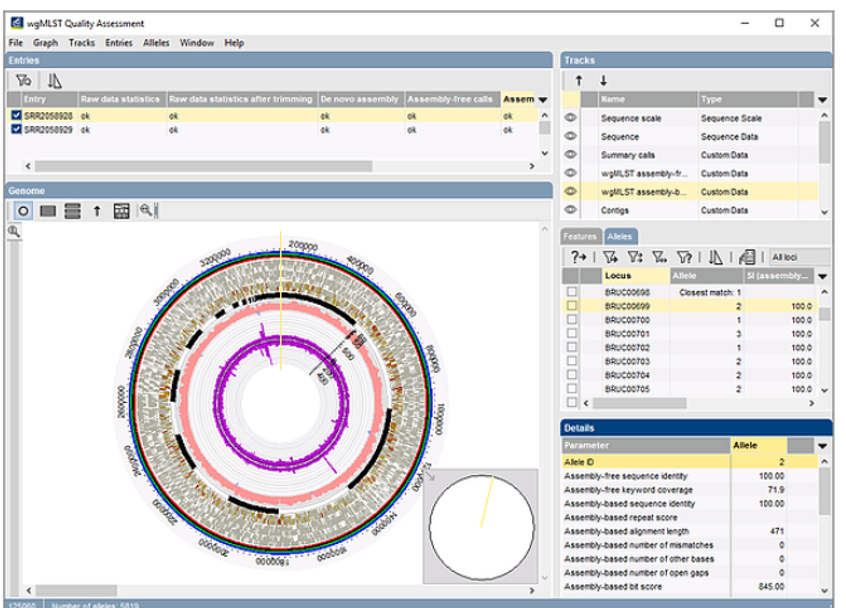The image size is (846, 608).
Task: Click the Parameter column header in Details
Action: (x=646, y=445)
